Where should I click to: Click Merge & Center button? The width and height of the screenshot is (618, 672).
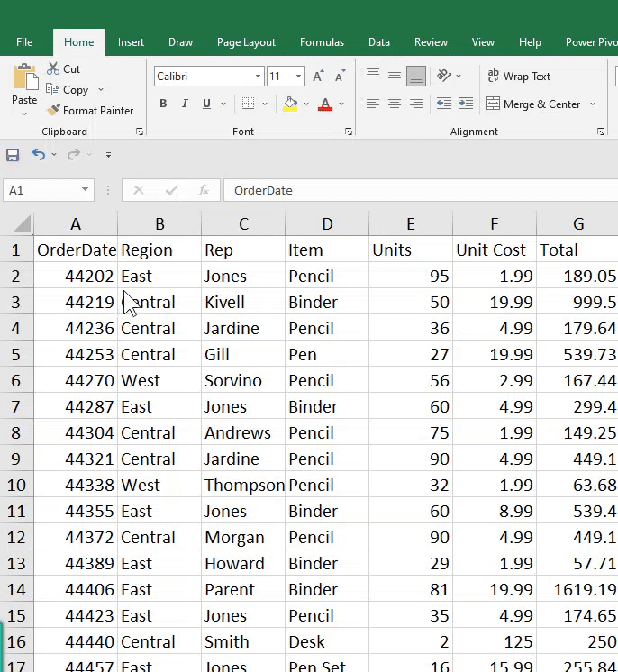click(x=533, y=104)
